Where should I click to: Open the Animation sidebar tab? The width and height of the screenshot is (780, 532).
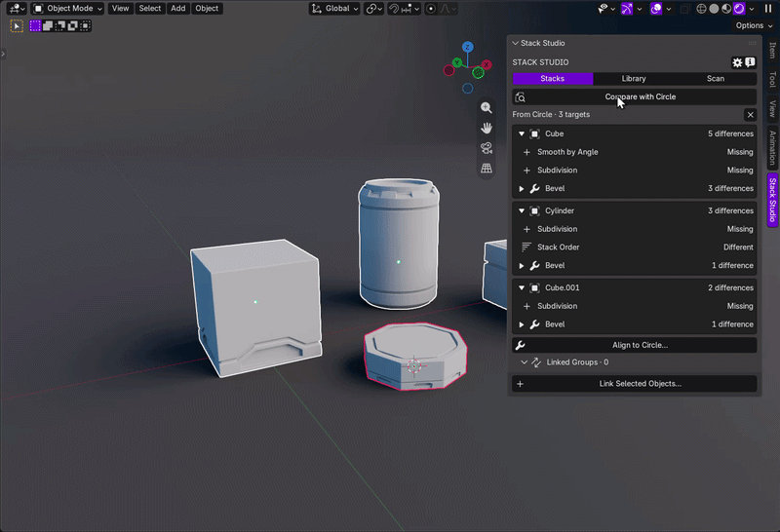tap(772, 148)
